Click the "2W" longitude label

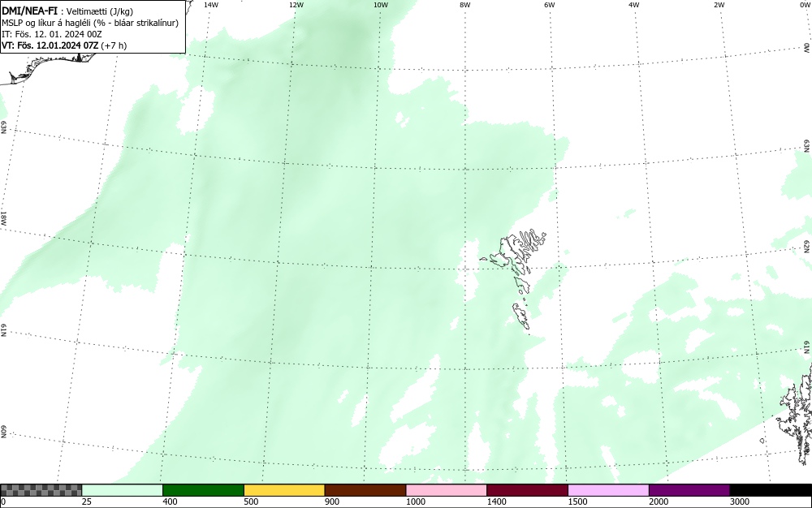tap(719, 5)
